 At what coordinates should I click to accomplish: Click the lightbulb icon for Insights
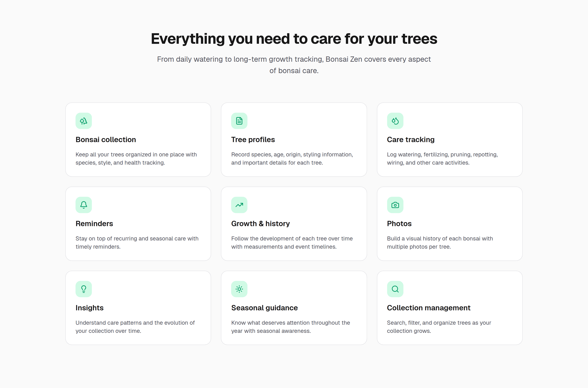point(84,289)
